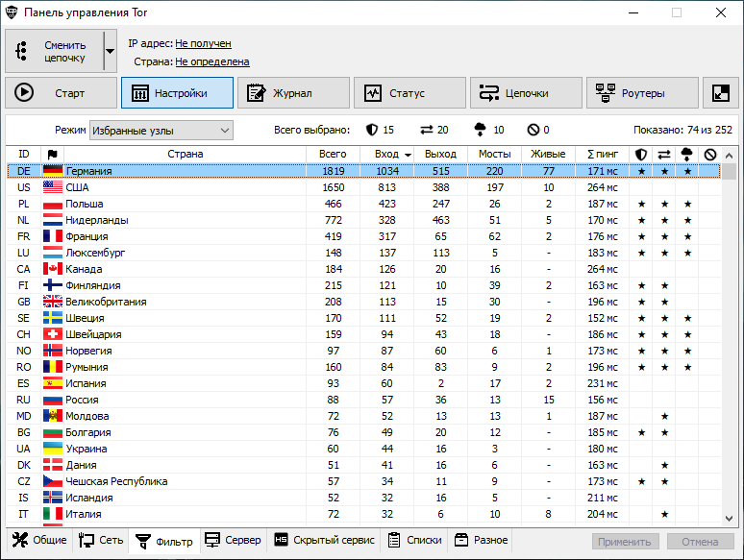Click the excluded icon next to count 0

point(533,130)
